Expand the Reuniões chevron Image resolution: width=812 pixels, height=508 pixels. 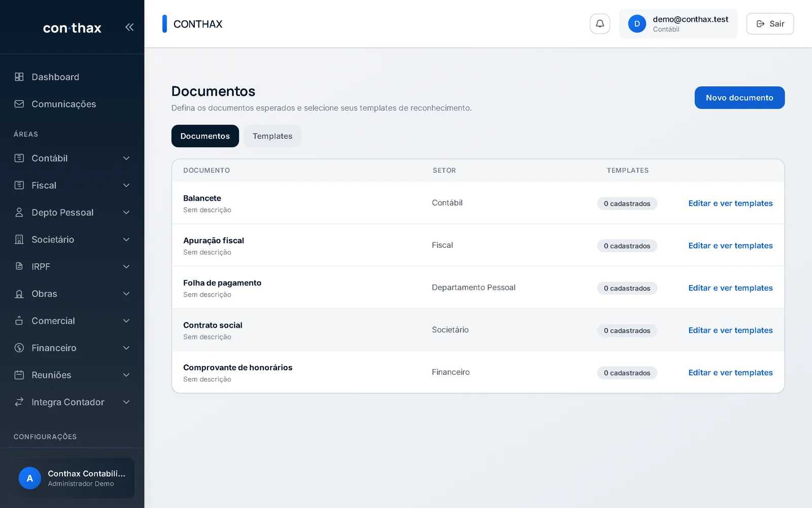pos(126,375)
